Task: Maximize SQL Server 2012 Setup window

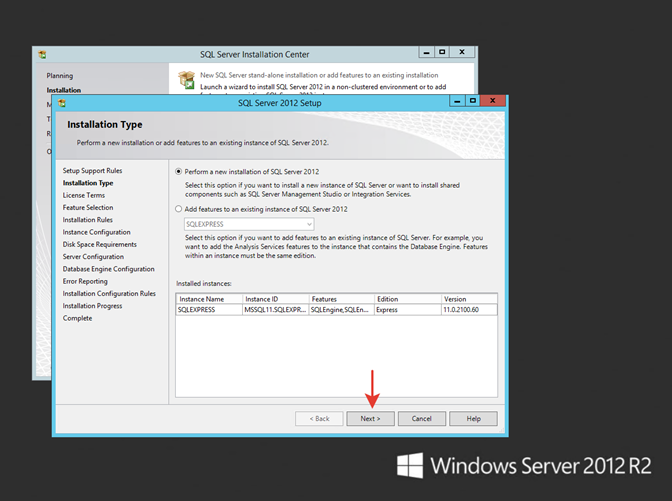Action: [473, 101]
